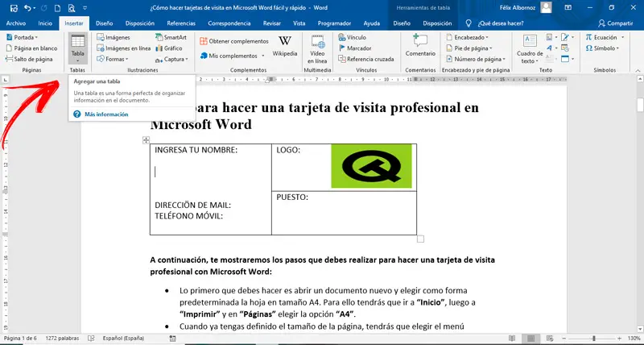Image resolution: width=644 pixels, height=345 pixels.
Task: Click the Compartir share button
Action: 615,23
